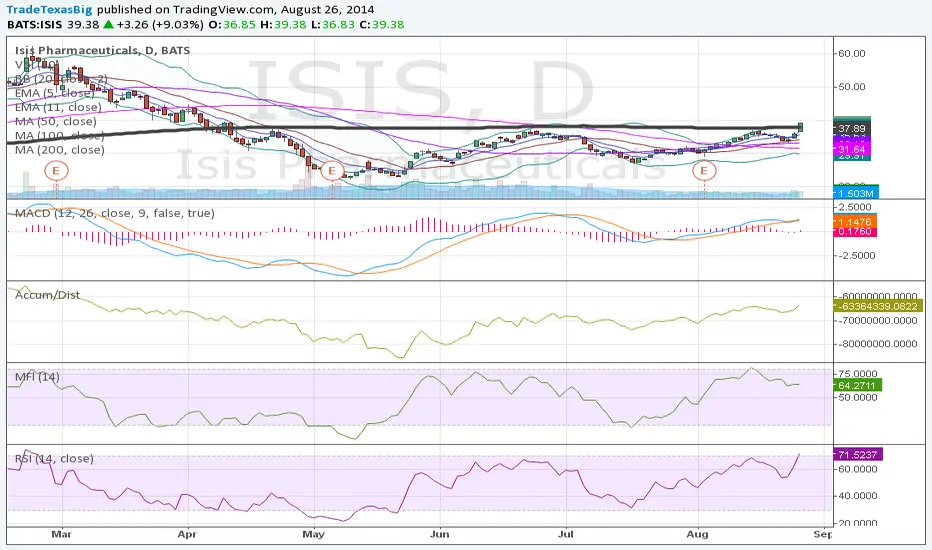Click the Jul label on time axis
This screenshot has width=932, height=550.
(x=566, y=534)
